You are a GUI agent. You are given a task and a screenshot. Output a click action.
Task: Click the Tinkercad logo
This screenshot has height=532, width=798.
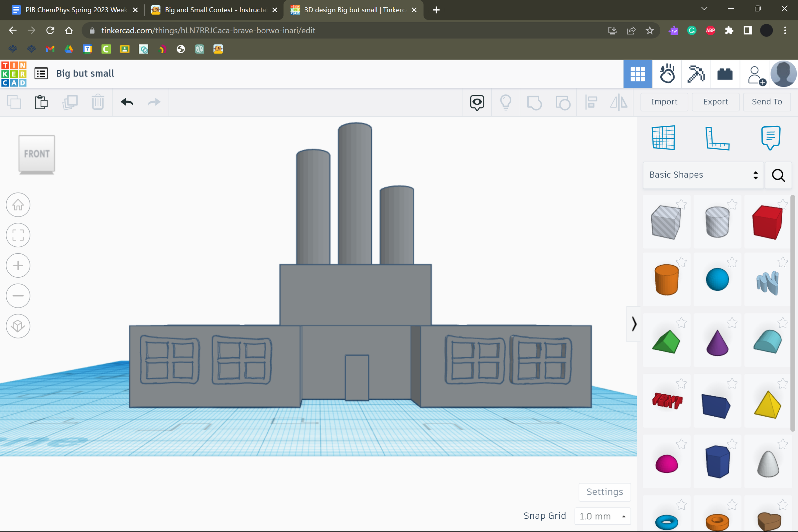[14, 73]
